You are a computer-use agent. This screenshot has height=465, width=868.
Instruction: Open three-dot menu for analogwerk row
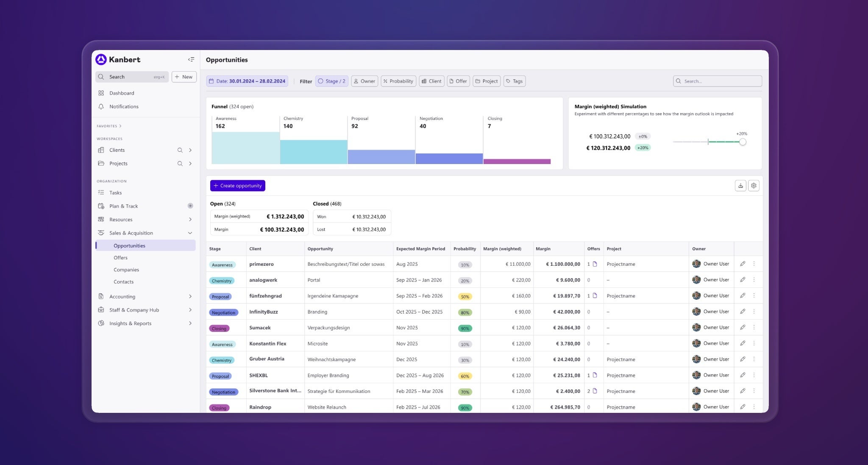click(754, 280)
